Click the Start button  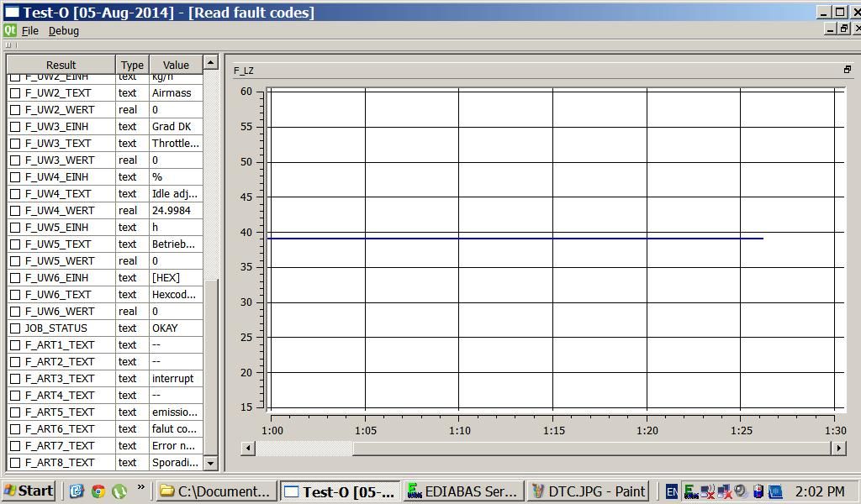pyautogui.click(x=29, y=491)
